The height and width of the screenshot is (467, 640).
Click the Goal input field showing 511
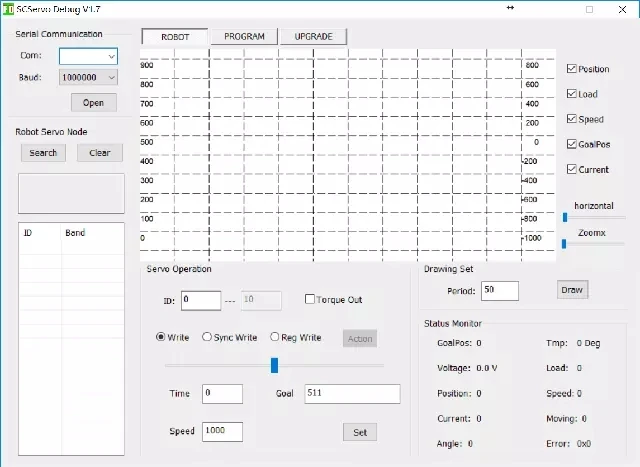coord(352,394)
